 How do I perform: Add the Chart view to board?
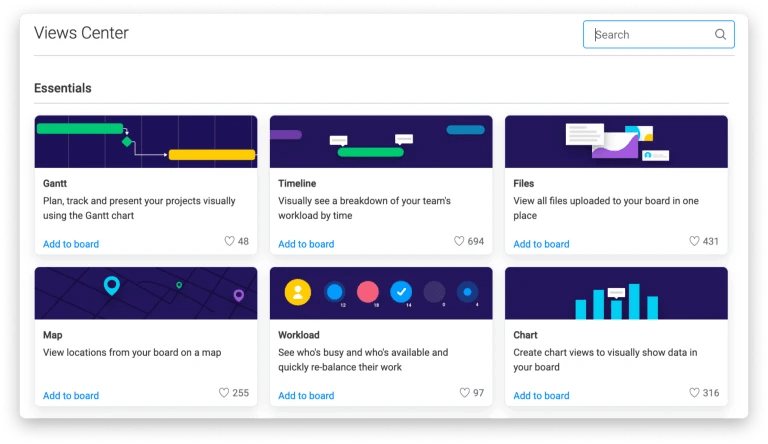541,395
